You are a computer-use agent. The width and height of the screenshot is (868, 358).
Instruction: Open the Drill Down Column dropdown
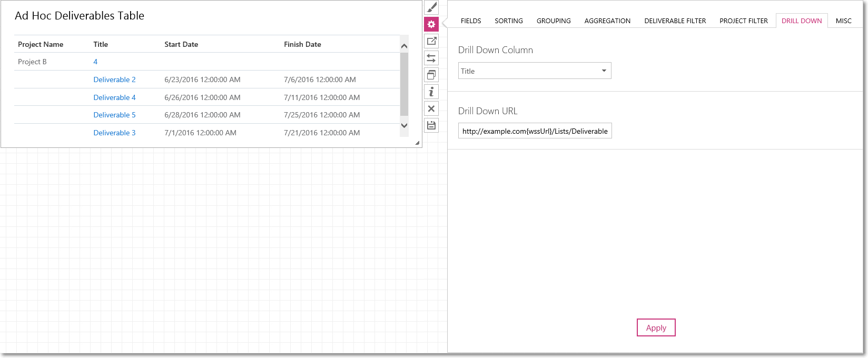pos(535,71)
